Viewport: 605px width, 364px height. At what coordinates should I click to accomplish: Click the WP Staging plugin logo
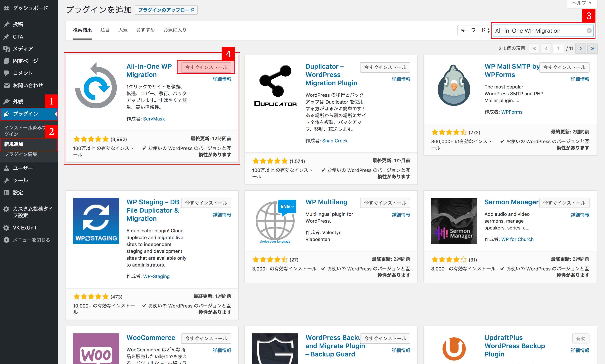96,221
